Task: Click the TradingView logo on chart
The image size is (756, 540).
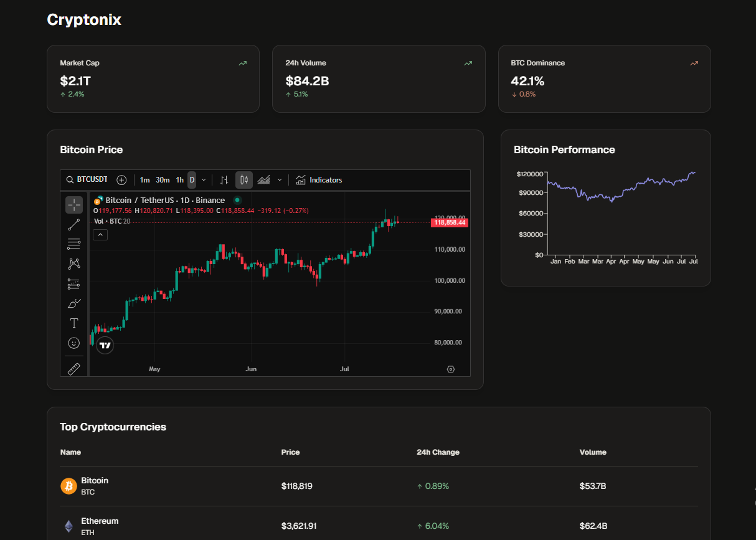Action: coord(105,345)
